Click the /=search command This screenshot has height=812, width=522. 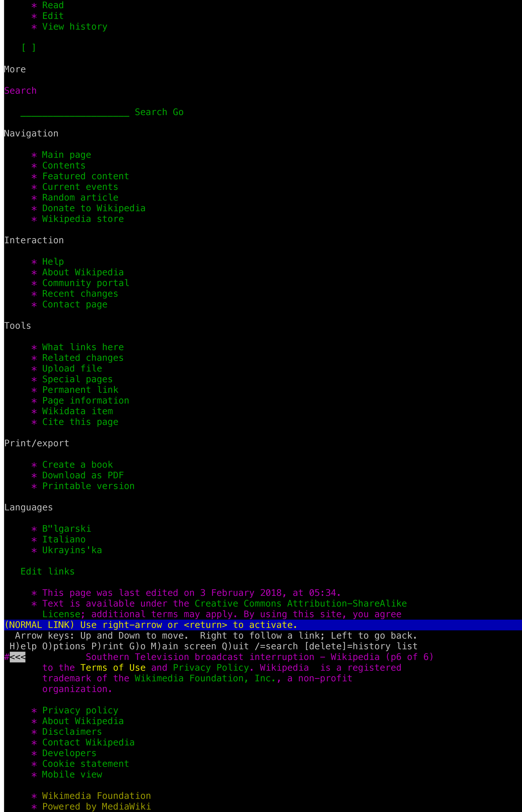pyautogui.click(x=276, y=646)
